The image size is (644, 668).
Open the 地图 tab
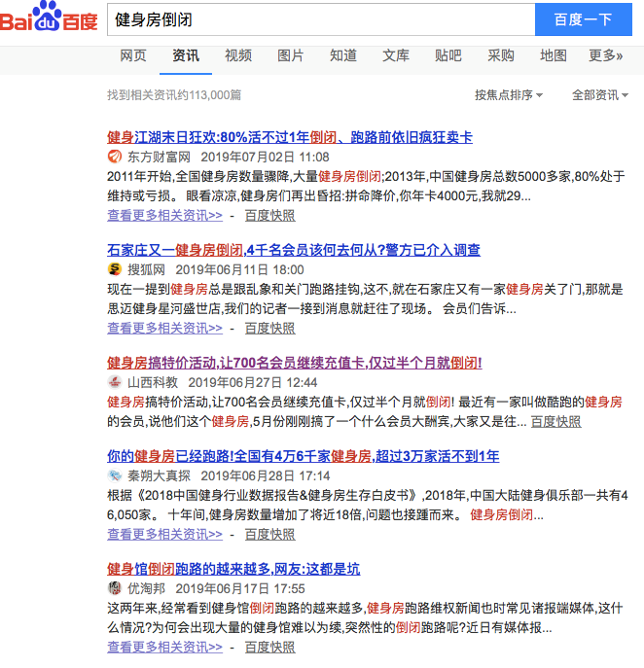point(554,55)
